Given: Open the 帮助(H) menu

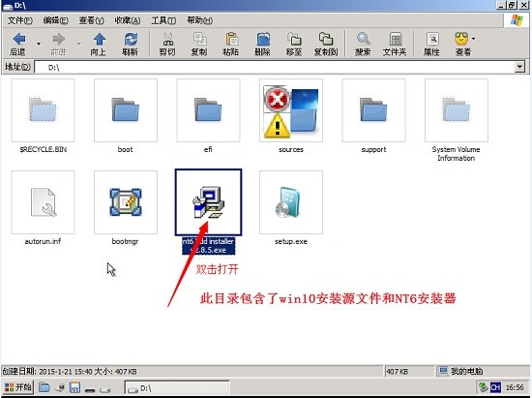Looking at the screenshot, I should point(200,20).
